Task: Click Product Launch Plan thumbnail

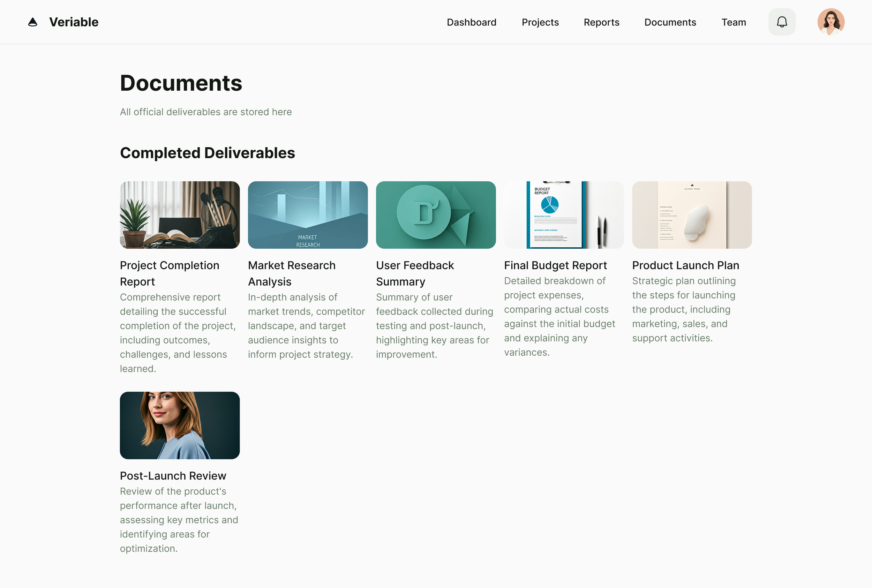Action: tap(692, 215)
